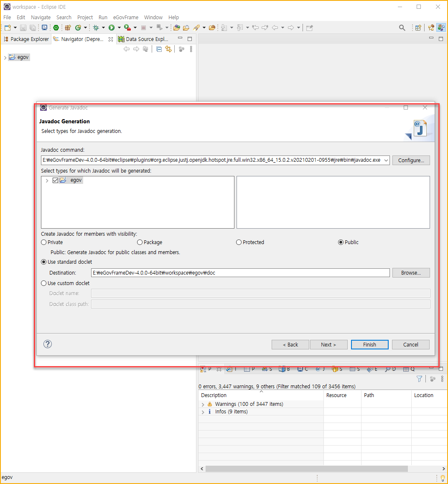Click the Save All toolbar icon
Viewport: 448px width, 484px height.
pos(33,28)
